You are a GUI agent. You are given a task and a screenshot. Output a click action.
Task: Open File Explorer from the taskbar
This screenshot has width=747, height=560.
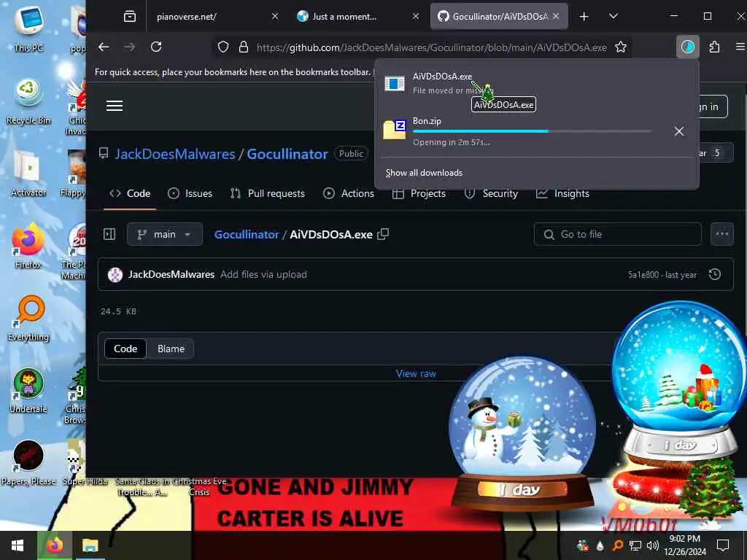(90, 545)
